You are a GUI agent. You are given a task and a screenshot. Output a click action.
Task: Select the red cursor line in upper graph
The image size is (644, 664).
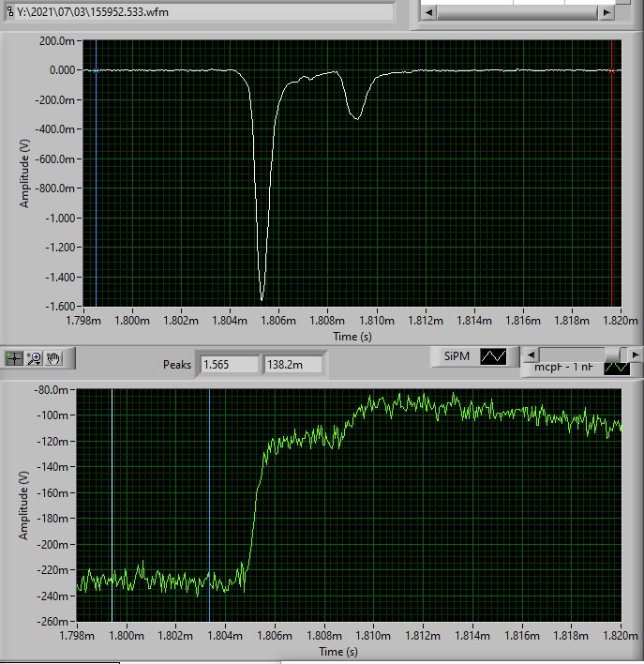click(x=612, y=173)
